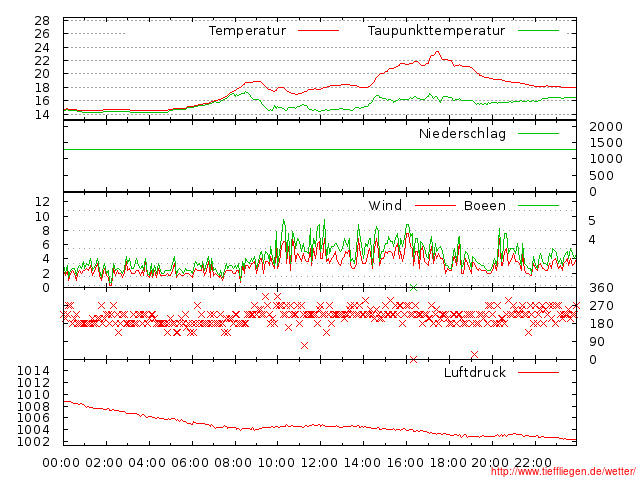Click the Wind legend label
The width and height of the screenshot is (640, 480).
(x=385, y=205)
